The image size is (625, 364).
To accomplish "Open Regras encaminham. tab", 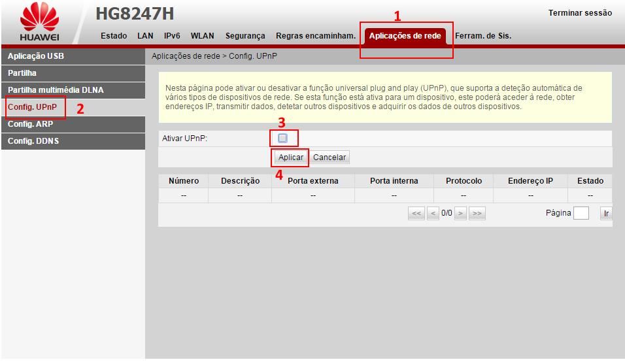I will click(315, 36).
